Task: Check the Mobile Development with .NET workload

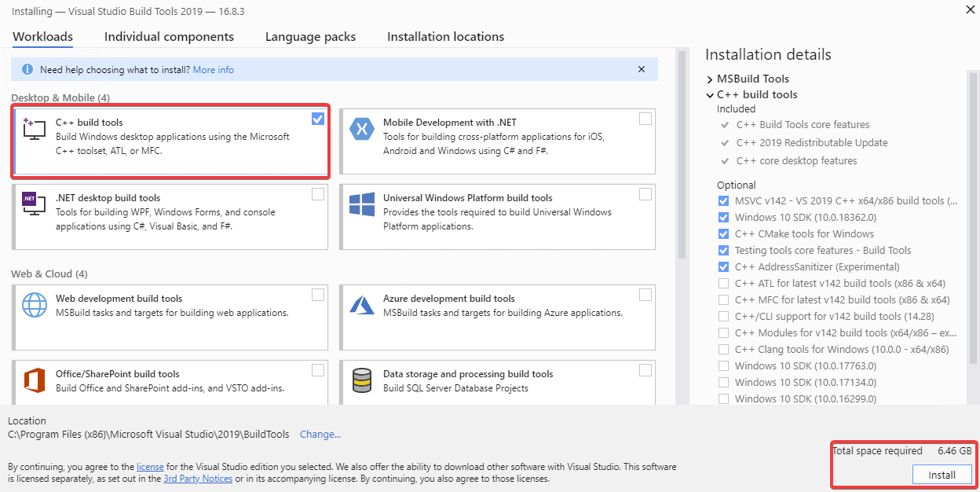Action: (645, 119)
